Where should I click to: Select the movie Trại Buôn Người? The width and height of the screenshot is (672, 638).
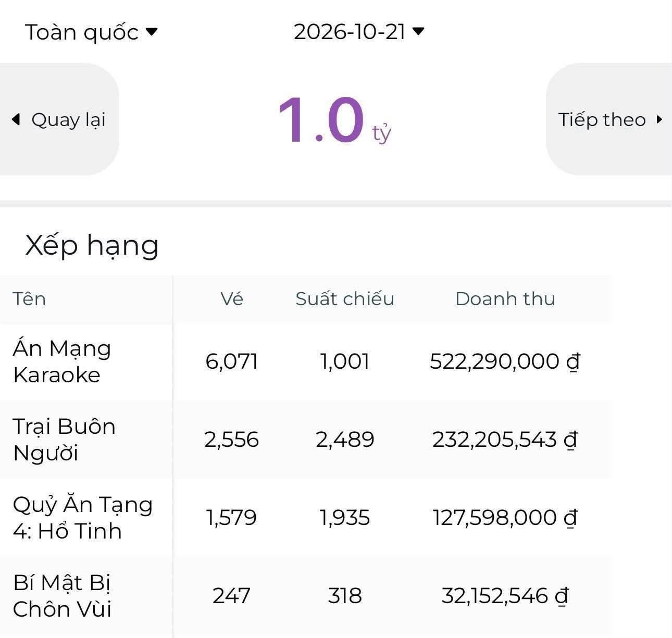point(64,440)
